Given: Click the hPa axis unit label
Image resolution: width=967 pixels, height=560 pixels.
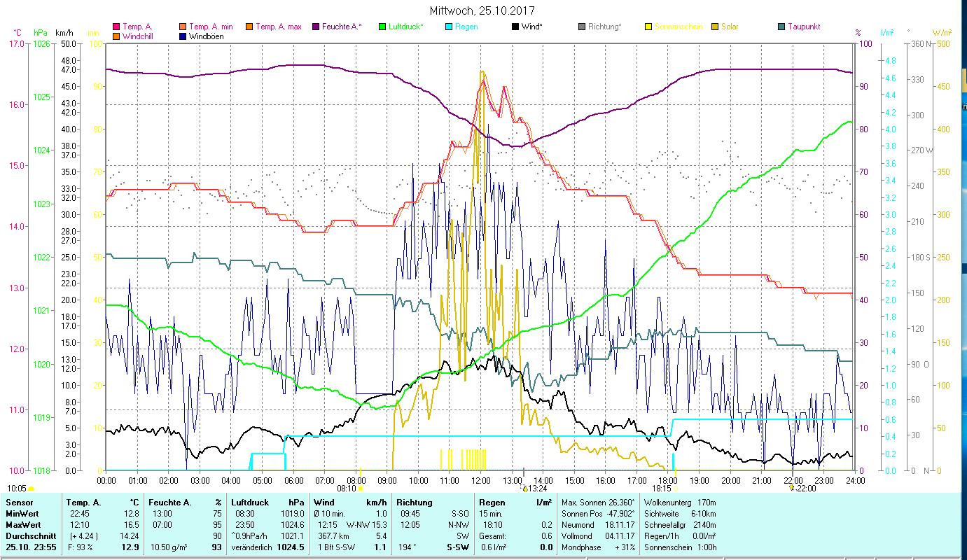Looking at the screenshot, I should [x=41, y=33].
